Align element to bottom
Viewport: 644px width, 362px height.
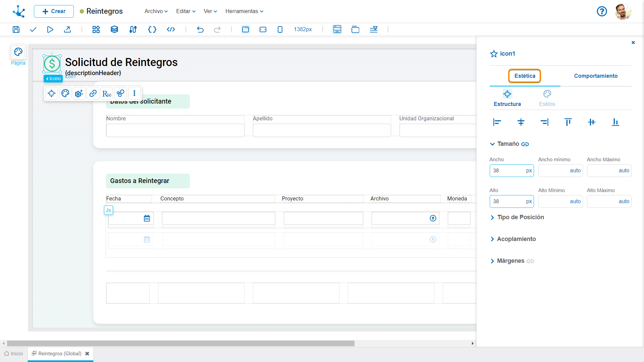[615, 122]
